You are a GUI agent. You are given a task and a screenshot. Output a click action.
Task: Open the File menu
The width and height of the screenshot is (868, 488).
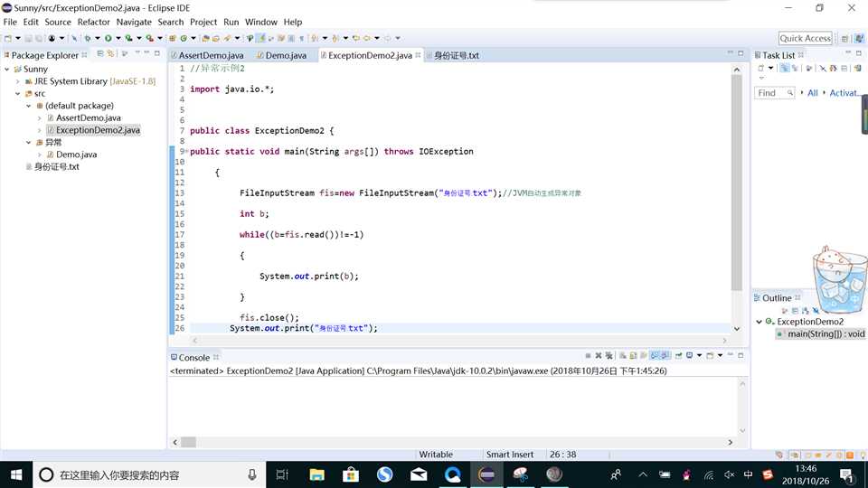coord(10,22)
